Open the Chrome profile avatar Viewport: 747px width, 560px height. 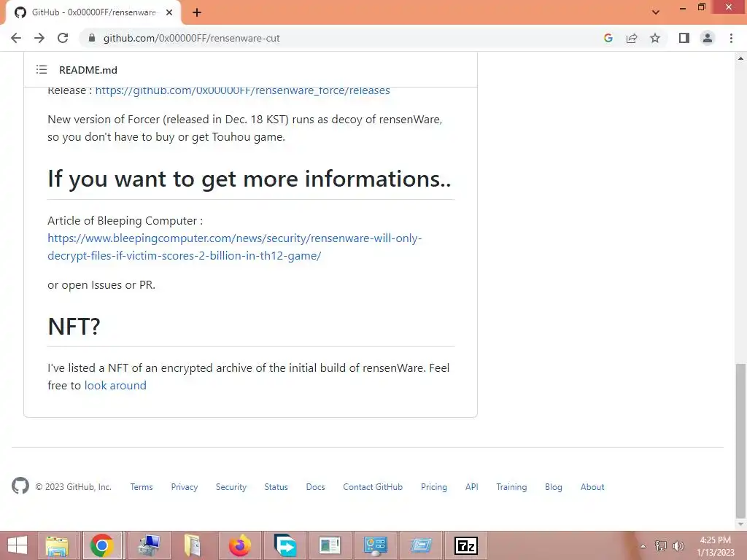pos(708,38)
